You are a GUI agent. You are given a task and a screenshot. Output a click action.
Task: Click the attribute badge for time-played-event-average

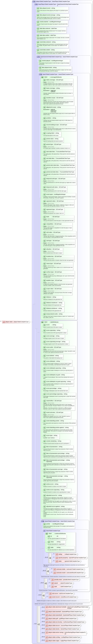pyautogui.click(x=38, y=15)
